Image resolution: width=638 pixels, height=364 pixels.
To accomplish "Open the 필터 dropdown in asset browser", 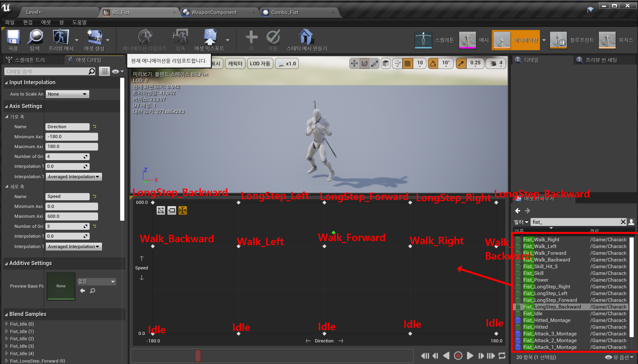I will [x=521, y=222].
